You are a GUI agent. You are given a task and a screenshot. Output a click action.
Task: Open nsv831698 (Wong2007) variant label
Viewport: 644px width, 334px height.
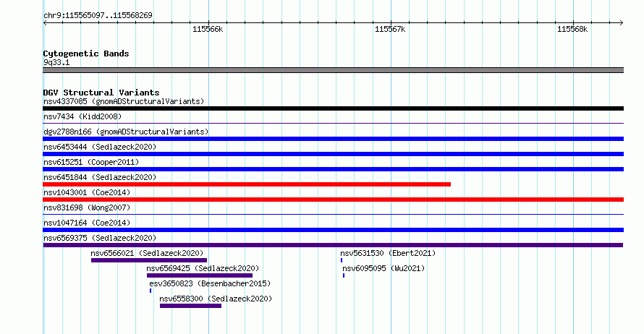coord(87,207)
